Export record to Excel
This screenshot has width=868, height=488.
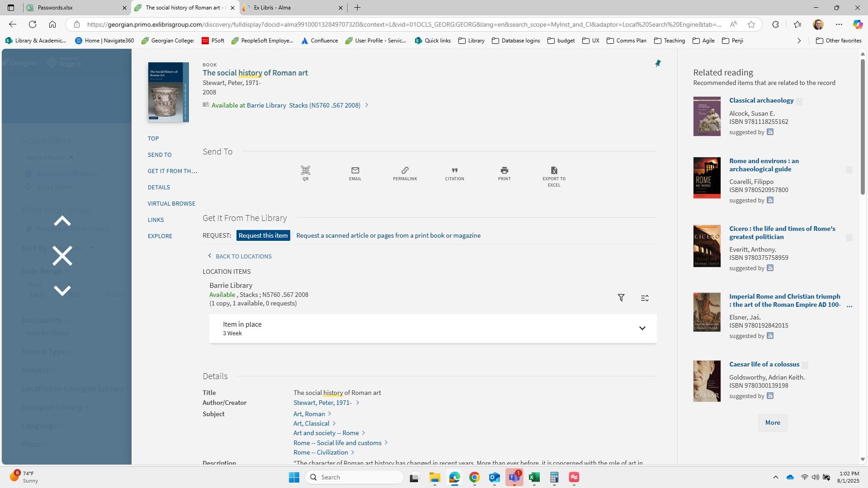(554, 176)
